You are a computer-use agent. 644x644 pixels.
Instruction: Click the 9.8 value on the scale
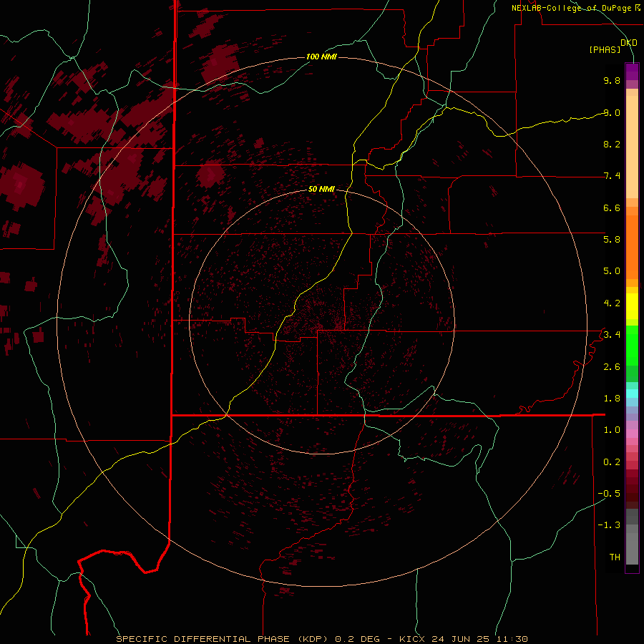coord(612,80)
